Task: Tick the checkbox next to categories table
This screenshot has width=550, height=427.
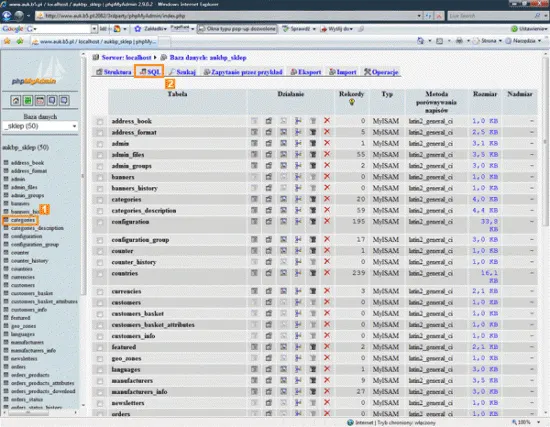Action: coord(100,200)
